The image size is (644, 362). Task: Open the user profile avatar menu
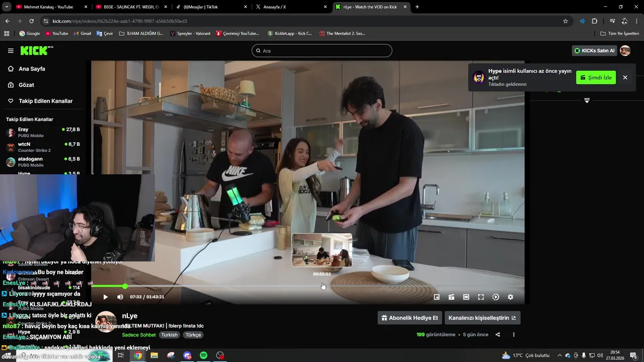(625, 51)
